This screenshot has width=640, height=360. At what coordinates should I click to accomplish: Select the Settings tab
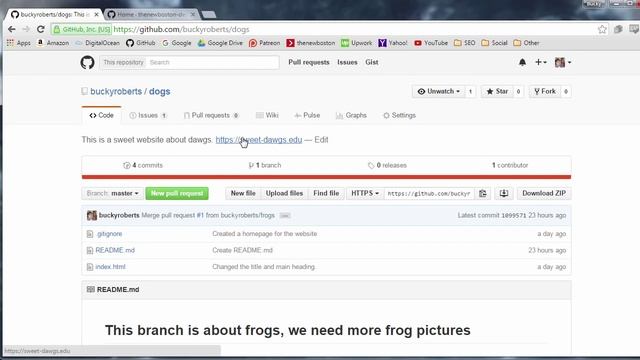click(399, 116)
